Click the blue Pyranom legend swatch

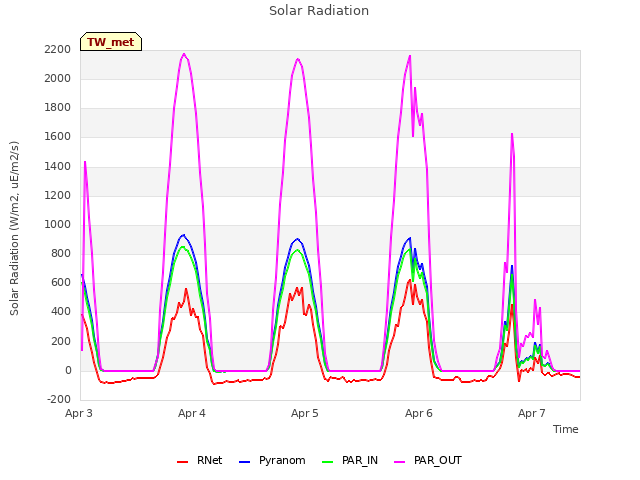point(244,462)
